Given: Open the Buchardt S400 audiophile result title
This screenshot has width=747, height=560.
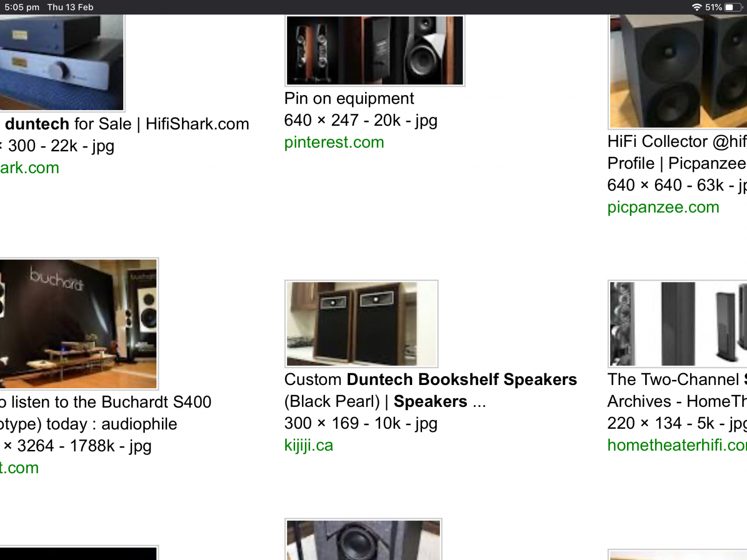Looking at the screenshot, I should point(106,413).
